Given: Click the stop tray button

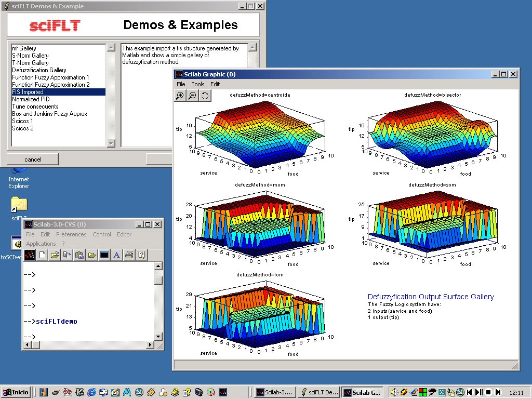Looking at the screenshot, I should tap(488, 392).
